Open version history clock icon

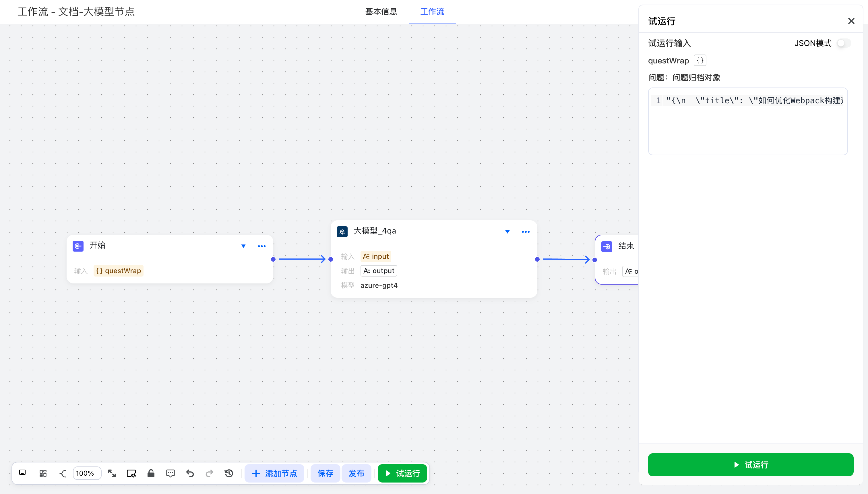tap(229, 473)
